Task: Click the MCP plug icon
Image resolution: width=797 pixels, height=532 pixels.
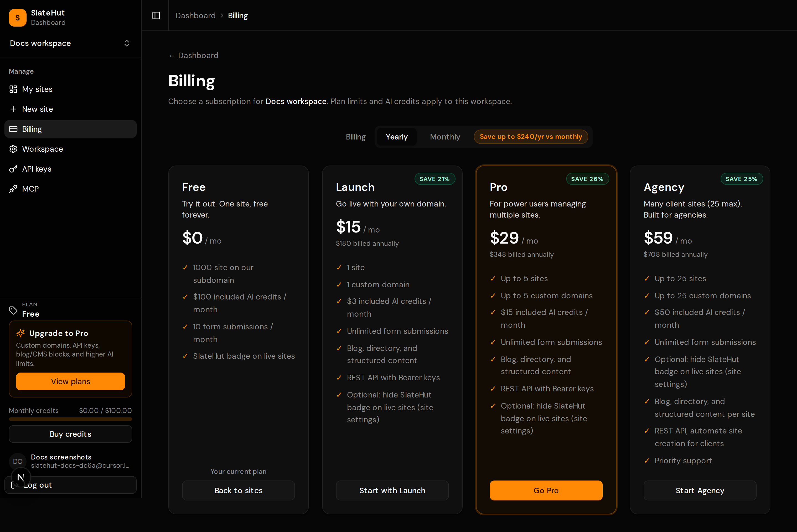Action: pos(13,189)
